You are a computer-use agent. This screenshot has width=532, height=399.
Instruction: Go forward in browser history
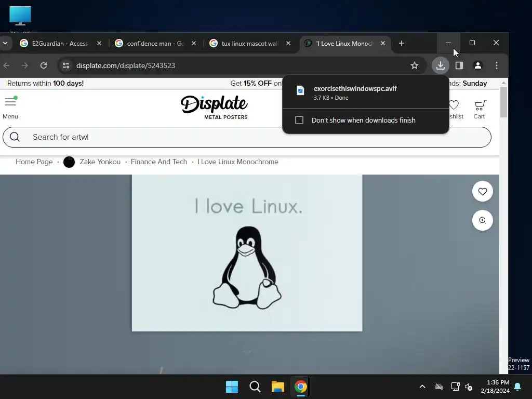click(25, 65)
